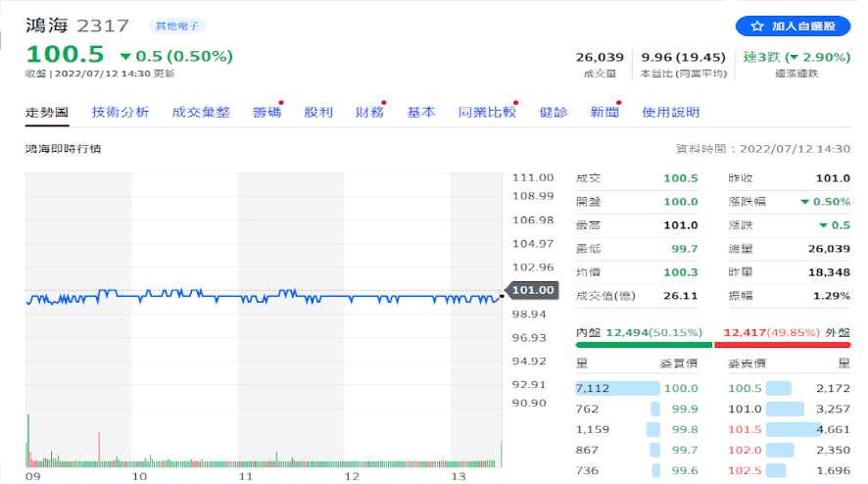Viewport: 868px width, 484px height.
Task: Click the 內盤 12,494(50.15%) label
Action: (639, 333)
